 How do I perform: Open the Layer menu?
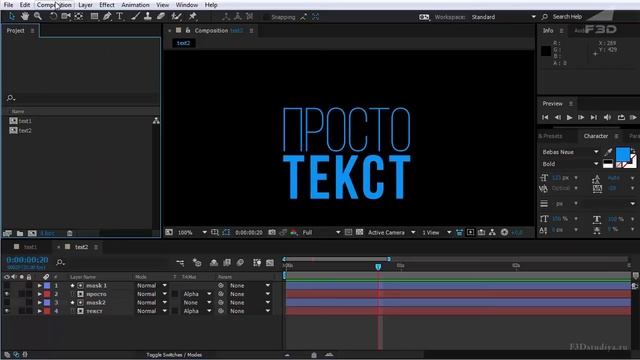[x=85, y=5]
